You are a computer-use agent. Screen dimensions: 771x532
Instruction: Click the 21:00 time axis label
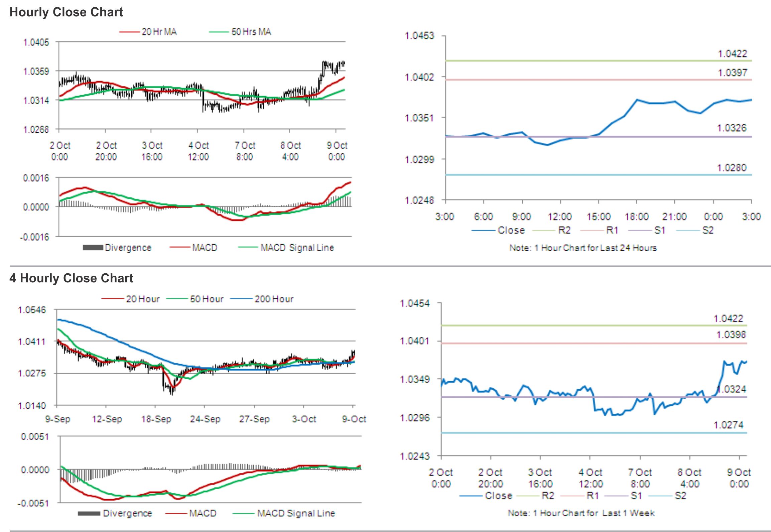675,217
